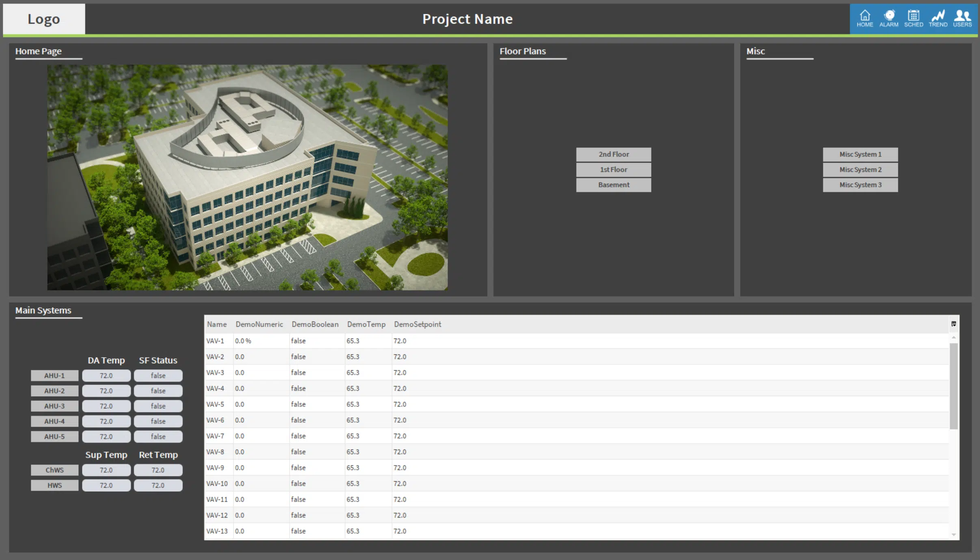The image size is (980, 560).
Task: Open the Alarm console icon
Action: (889, 19)
